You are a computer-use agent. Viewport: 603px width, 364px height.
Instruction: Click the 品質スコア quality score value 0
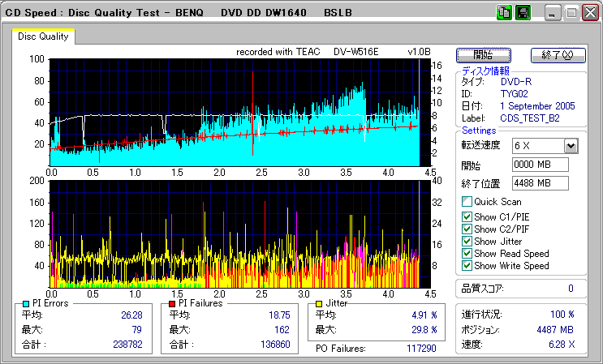pyautogui.click(x=571, y=289)
